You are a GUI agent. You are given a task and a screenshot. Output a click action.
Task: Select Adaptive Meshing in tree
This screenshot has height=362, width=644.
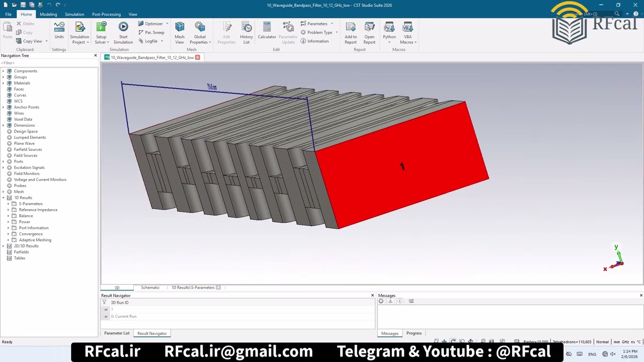pos(35,240)
